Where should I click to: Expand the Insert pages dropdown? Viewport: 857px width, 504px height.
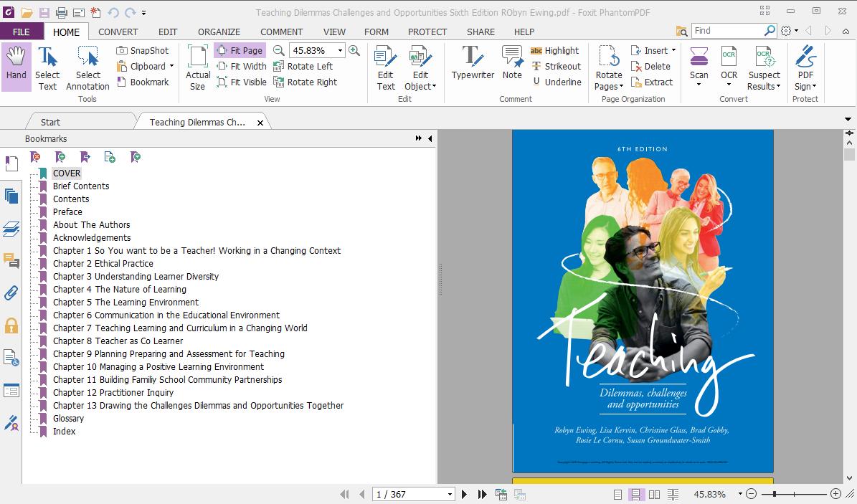[673, 50]
